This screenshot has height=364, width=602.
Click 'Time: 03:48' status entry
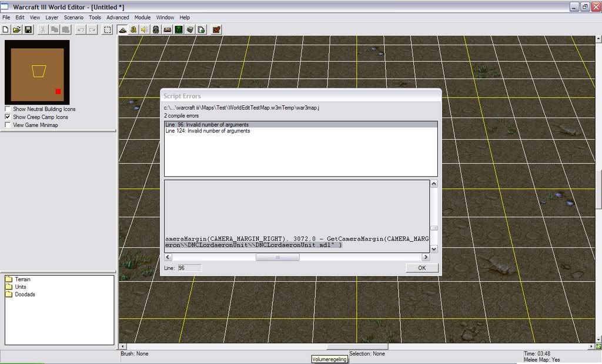click(x=537, y=353)
